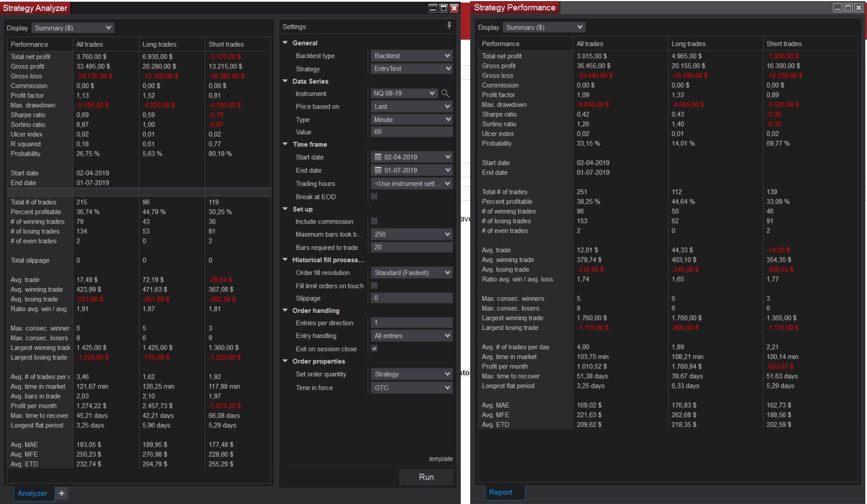Collapse the Order properties section
Viewport: 867px width, 504px height.
click(286, 361)
